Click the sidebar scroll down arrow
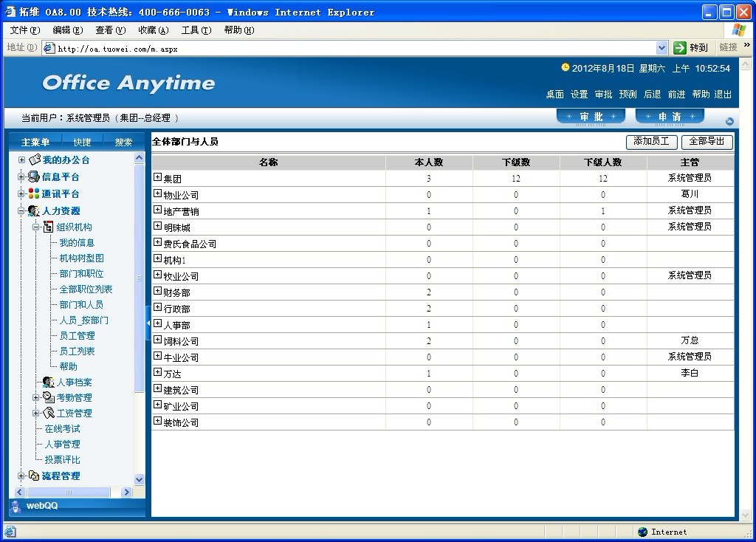Viewport: 756px width, 542px height. click(x=139, y=479)
